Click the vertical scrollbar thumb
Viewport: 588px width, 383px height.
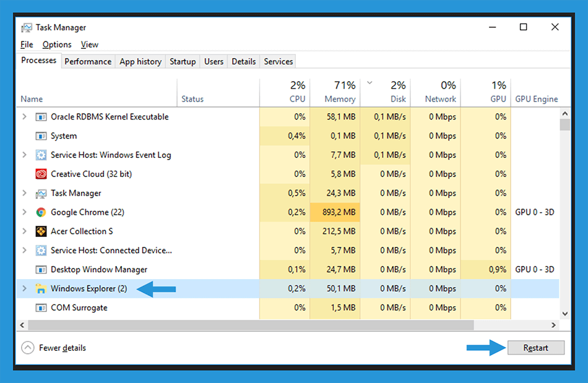(565, 124)
